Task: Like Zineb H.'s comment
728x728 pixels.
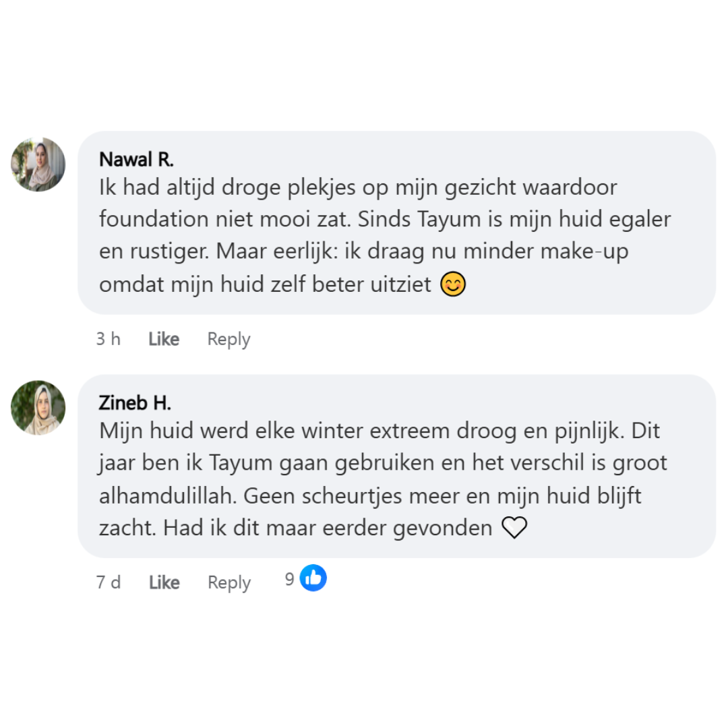Action: (x=164, y=582)
